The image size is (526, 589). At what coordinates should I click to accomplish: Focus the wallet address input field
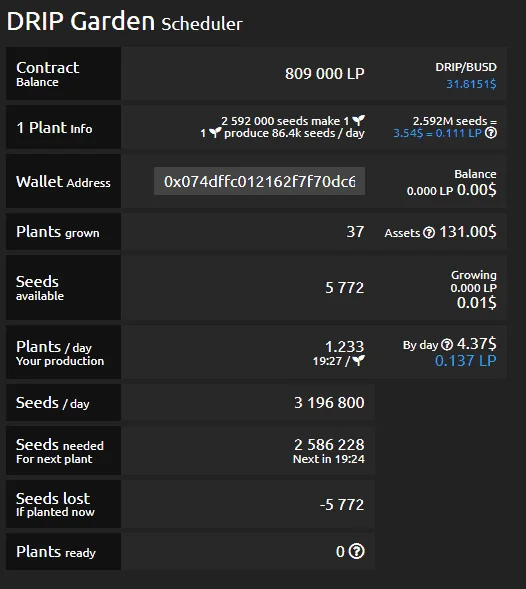(259, 181)
